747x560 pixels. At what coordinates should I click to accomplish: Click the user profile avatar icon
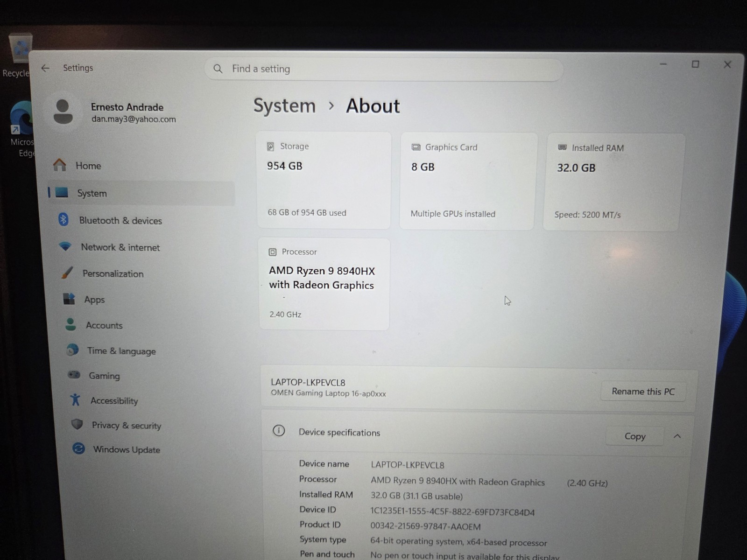tap(63, 112)
